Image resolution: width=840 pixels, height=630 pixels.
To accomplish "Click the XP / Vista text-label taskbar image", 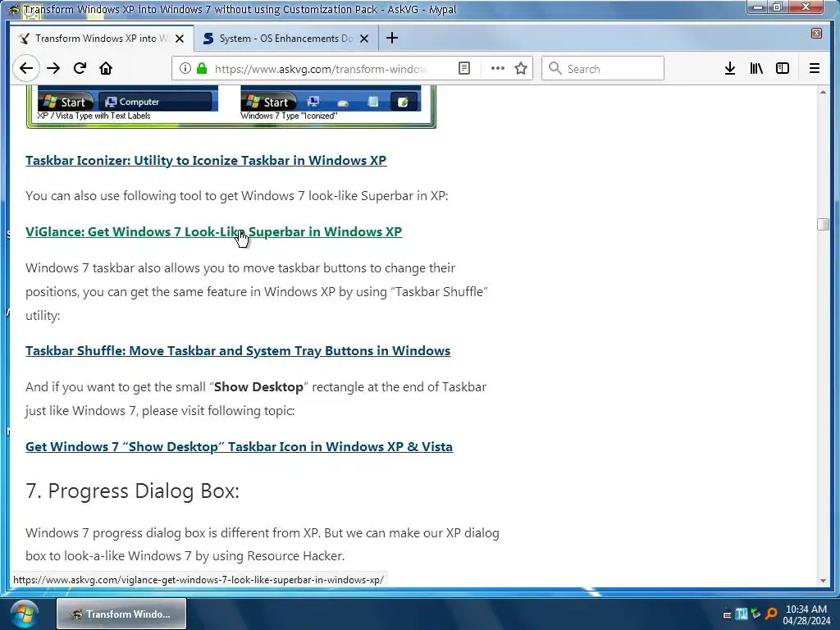I will [x=127, y=101].
